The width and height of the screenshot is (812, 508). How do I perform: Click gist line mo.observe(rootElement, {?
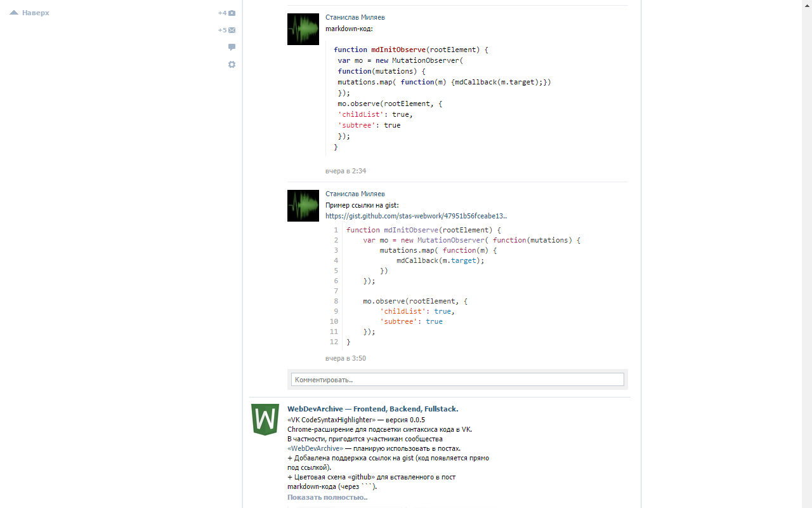415,301
